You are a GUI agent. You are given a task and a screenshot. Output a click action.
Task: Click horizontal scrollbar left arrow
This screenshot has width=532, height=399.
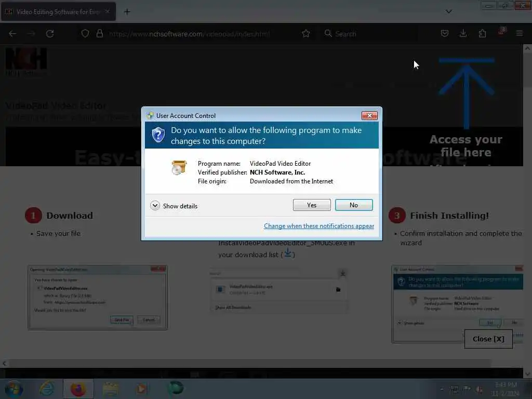pyautogui.click(x=4, y=363)
